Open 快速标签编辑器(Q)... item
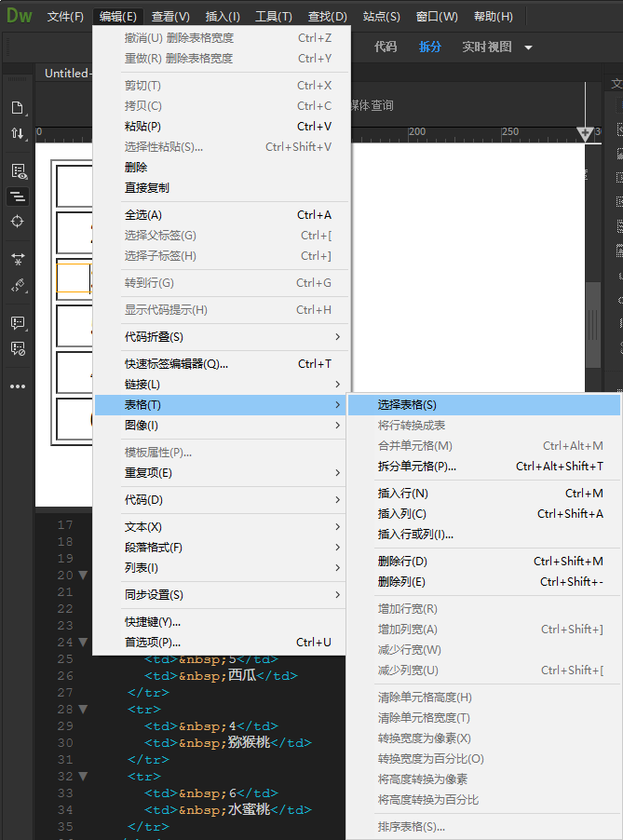The width and height of the screenshot is (623, 840). click(x=222, y=364)
